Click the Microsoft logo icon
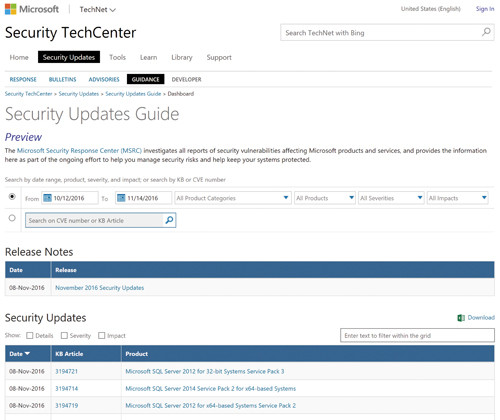The width and height of the screenshot is (500, 420). coord(10,9)
